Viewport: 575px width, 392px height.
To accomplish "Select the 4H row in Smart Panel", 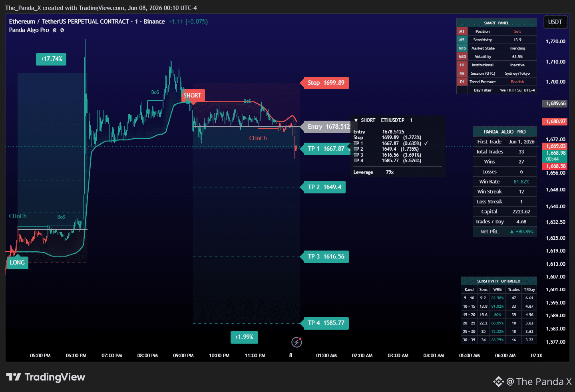I will pos(496,73).
